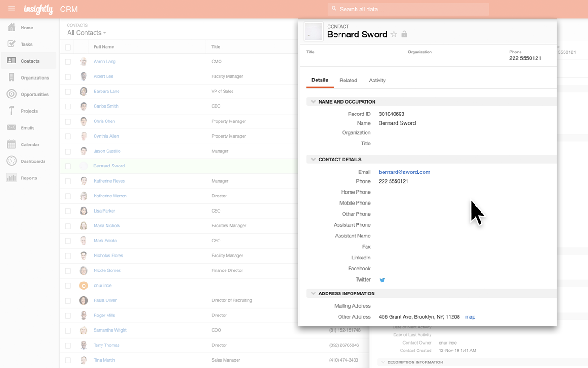This screenshot has width=588, height=368.
Task: Select the checkbox for Carlos Smith
Action: (68, 106)
